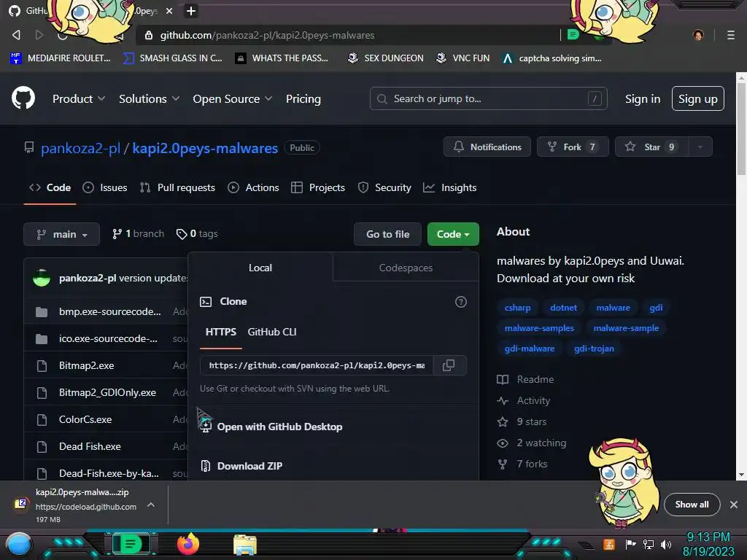This screenshot has width=747, height=560.
Task: Expand the Product menu
Action: tap(79, 98)
